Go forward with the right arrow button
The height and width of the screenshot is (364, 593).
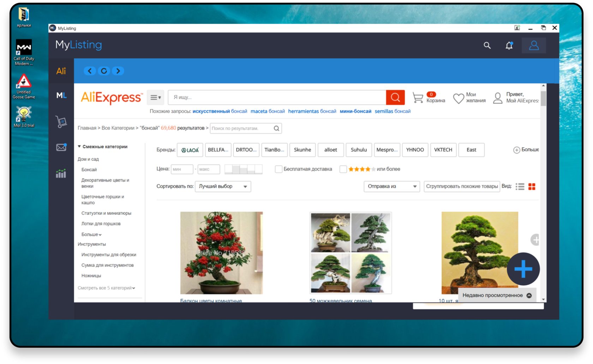pyautogui.click(x=118, y=71)
